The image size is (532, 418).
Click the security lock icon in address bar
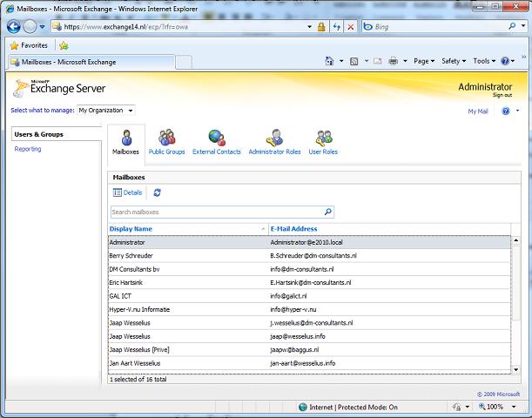coord(321,27)
